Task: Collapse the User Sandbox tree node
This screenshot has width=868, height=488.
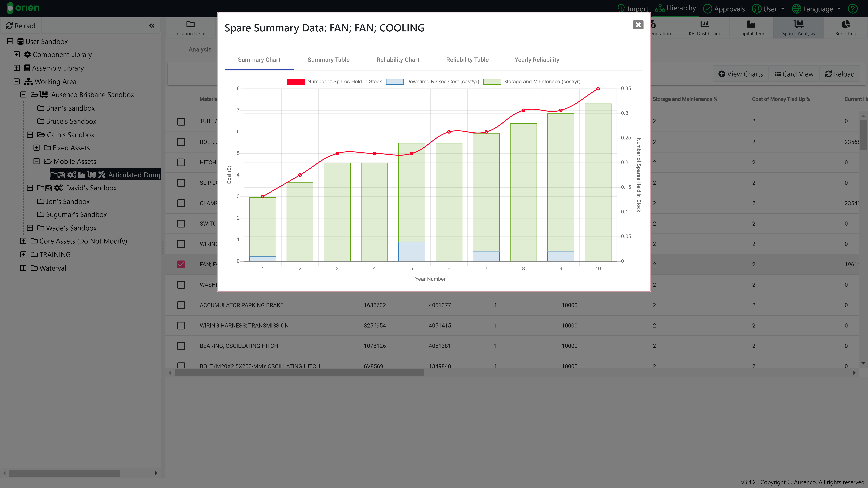Action: tap(10, 41)
